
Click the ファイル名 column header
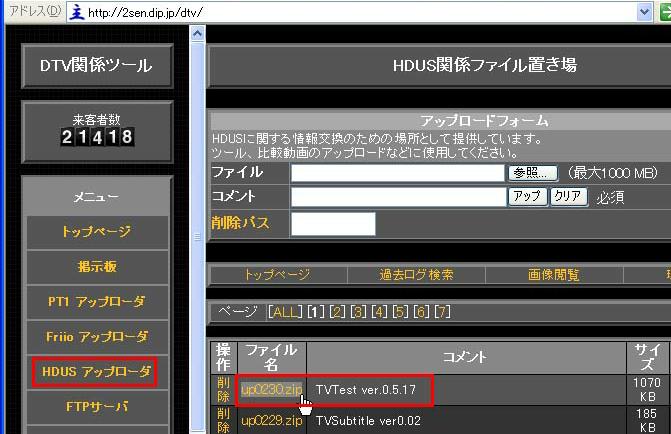click(272, 357)
